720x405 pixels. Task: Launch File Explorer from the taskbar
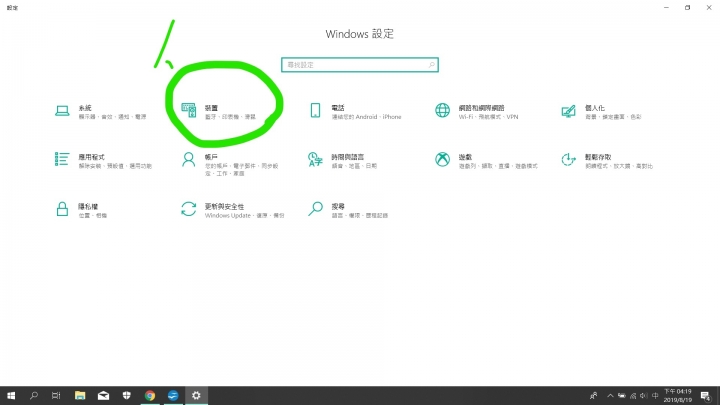point(80,395)
